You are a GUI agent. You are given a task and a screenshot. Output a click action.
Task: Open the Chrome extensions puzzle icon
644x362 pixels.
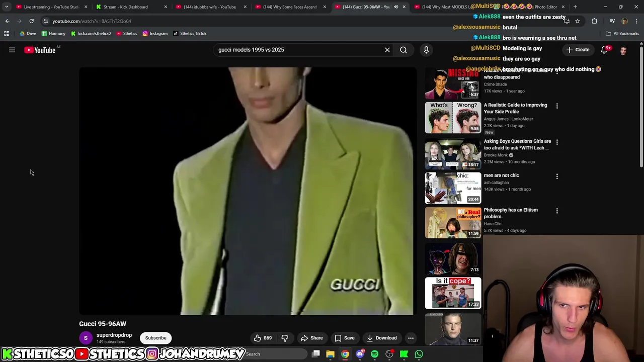(x=595, y=21)
